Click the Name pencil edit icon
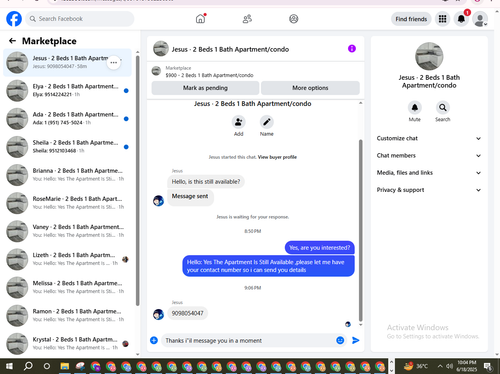This screenshot has width=500, height=374. pos(267,122)
